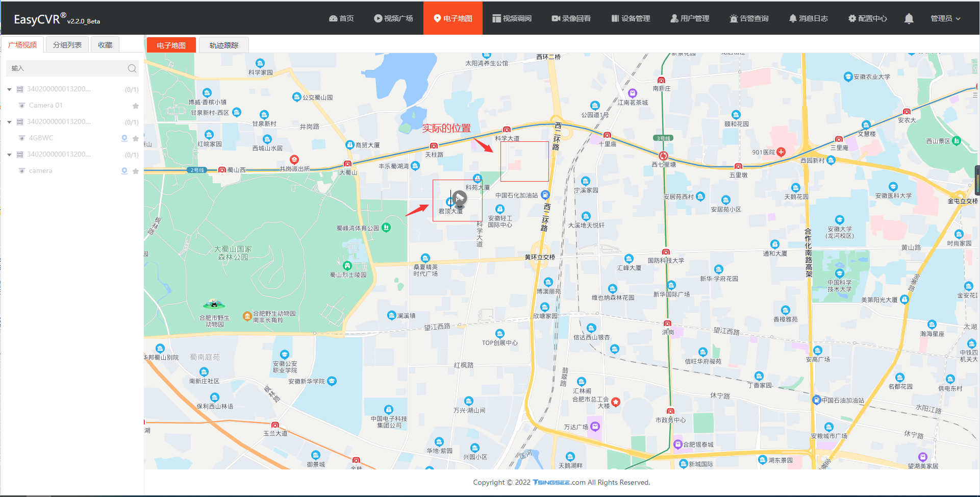Switch to the 收藏 tab
This screenshot has width=980, height=497.
pos(105,45)
